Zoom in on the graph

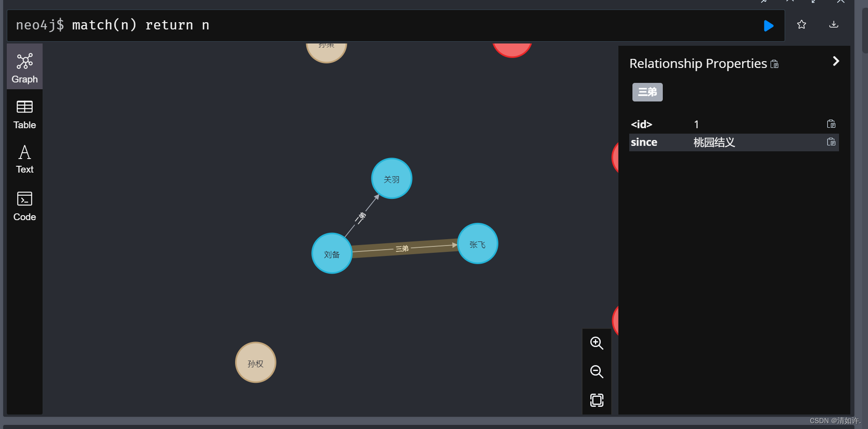[x=597, y=343]
